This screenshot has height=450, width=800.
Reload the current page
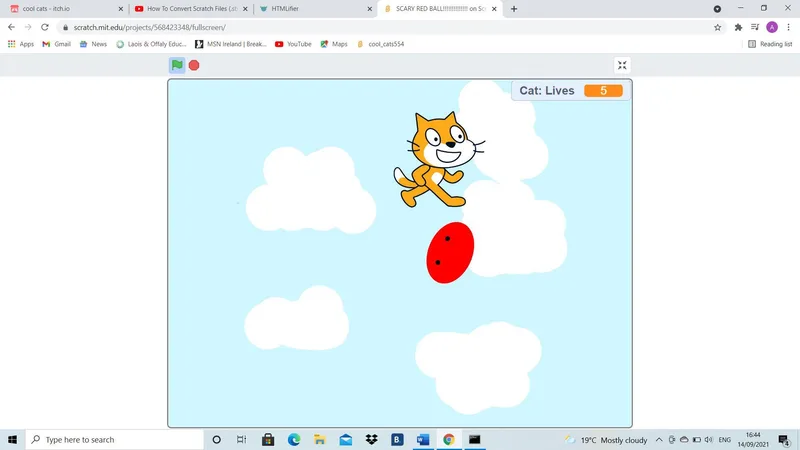tap(45, 27)
